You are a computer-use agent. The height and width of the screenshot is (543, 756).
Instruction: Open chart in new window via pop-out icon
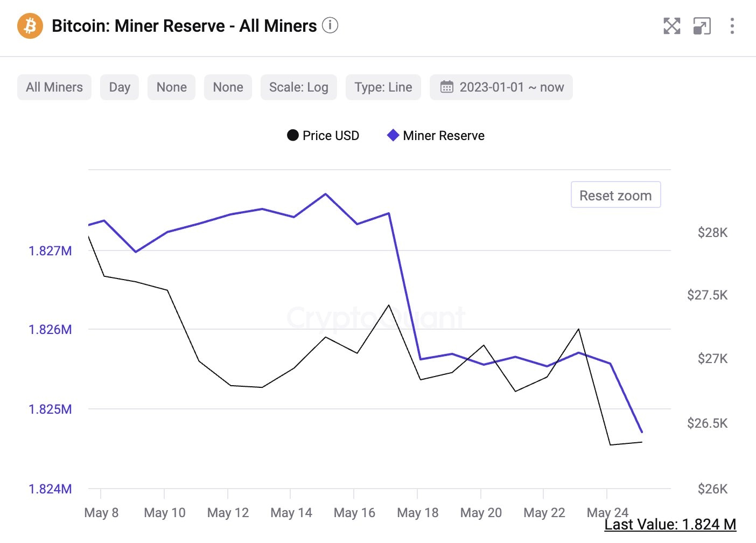[701, 25]
